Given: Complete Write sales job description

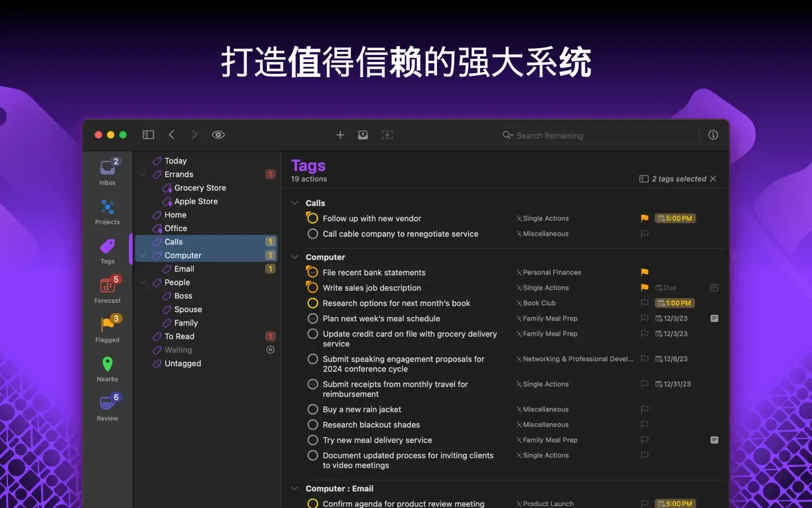Looking at the screenshot, I should pyautogui.click(x=312, y=287).
